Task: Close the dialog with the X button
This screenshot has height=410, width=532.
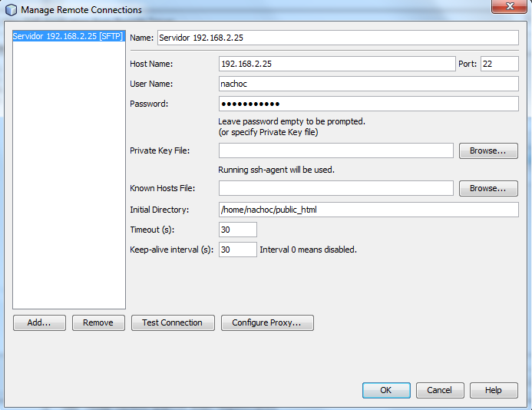Action: [509, 6]
